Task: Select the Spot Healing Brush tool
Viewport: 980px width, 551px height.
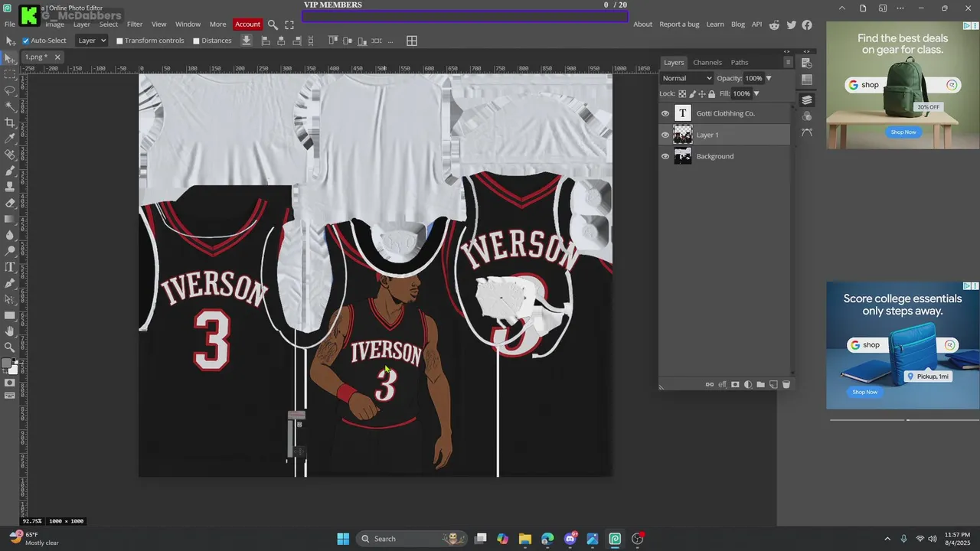Action: click(10, 155)
